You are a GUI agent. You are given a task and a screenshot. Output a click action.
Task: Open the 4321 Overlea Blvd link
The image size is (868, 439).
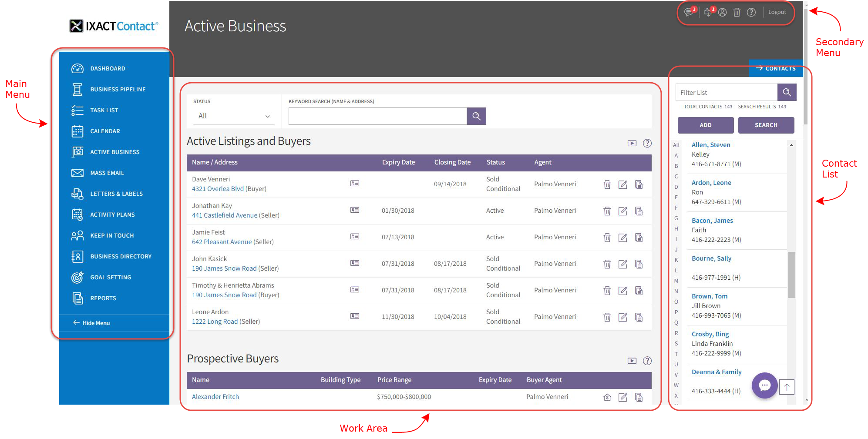point(218,189)
